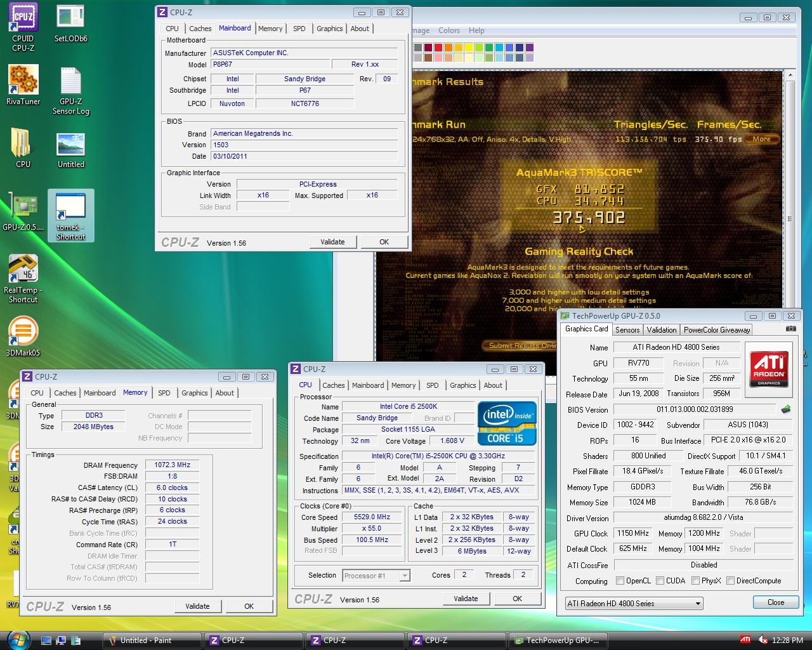Toggle the DirectCompute checkbox in GPU-Z
Image resolution: width=812 pixels, height=650 pixels.
(x=730, y=581)
